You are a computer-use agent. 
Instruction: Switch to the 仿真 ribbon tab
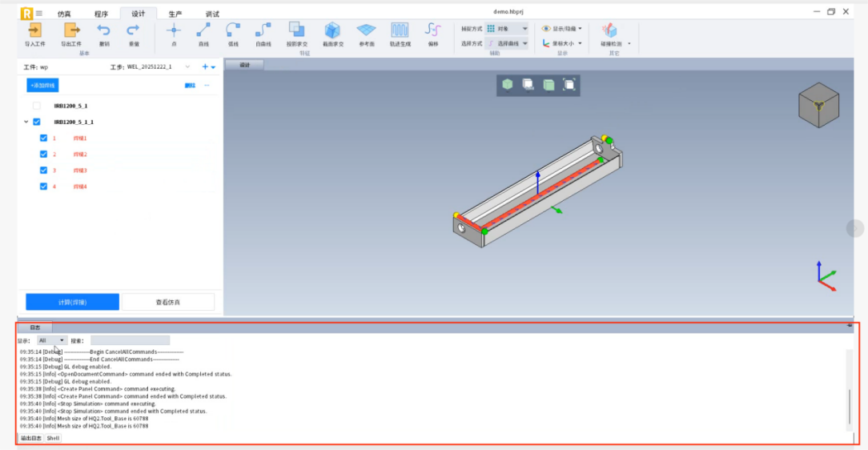tap(64, 14)
